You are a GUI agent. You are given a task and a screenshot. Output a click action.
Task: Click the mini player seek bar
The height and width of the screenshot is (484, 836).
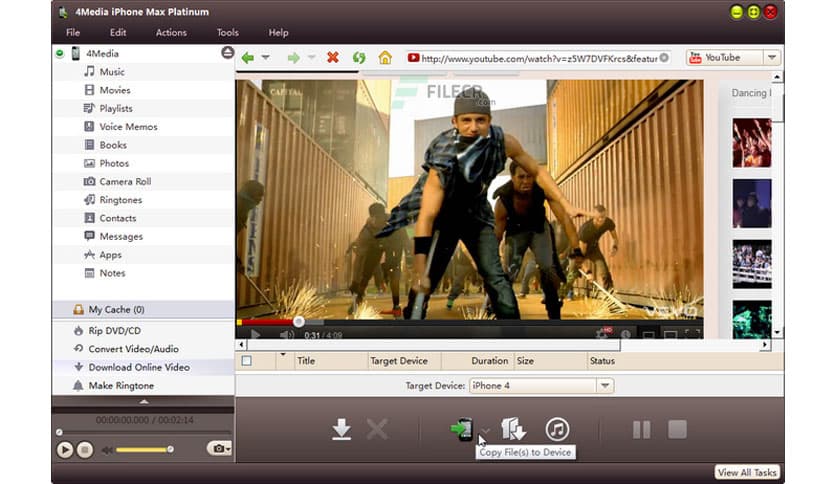click(143, 432)
